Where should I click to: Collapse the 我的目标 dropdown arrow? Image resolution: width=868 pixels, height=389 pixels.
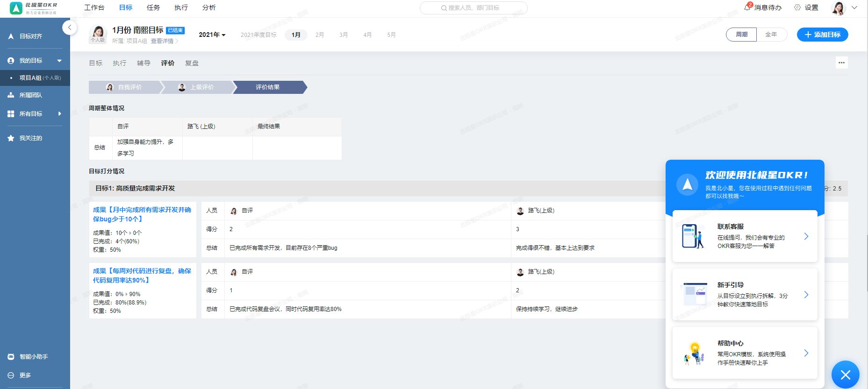[x=59, y=61]
